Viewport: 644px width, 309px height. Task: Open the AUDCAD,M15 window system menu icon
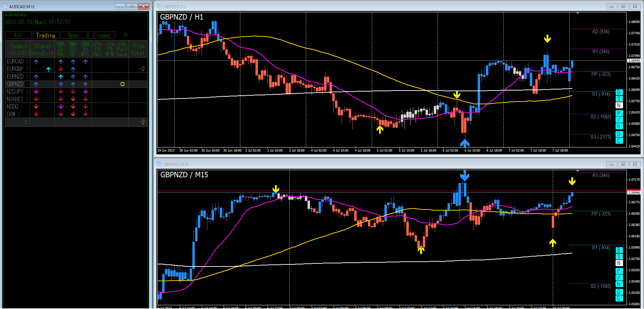5,7
